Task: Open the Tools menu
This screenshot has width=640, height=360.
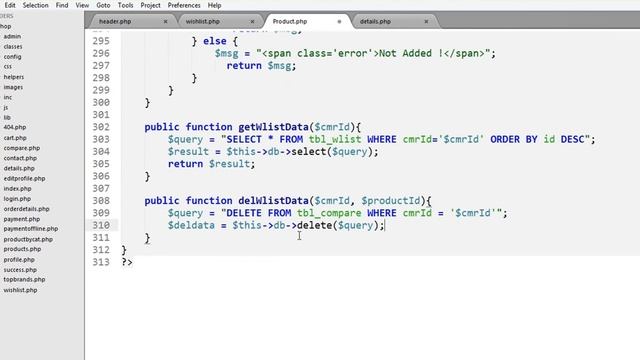Action: [125, 5]
